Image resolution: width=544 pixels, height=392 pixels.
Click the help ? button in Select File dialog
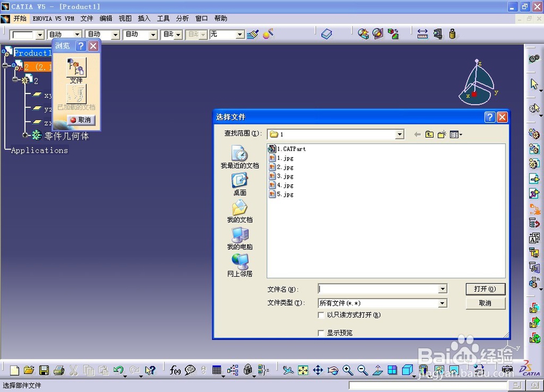pos(489,117)
